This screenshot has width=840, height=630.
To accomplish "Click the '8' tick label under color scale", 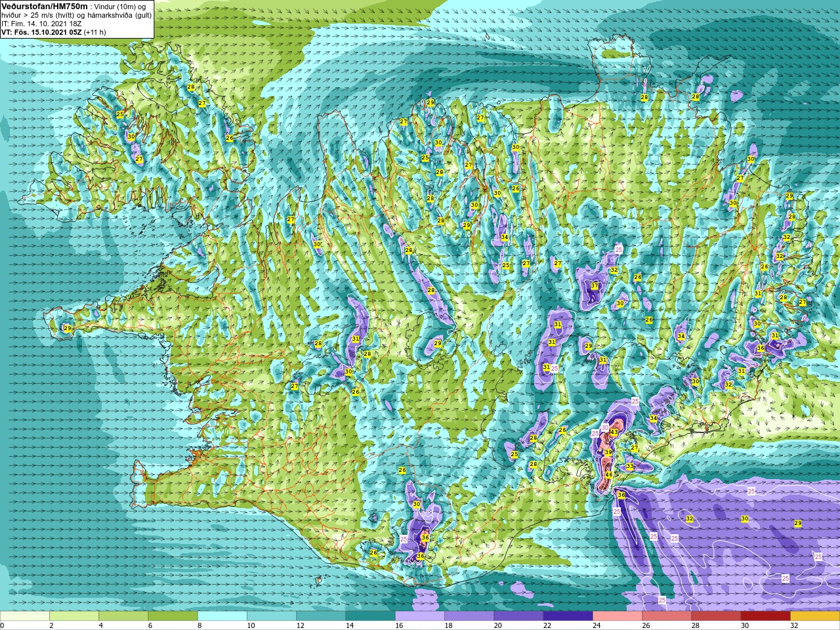I will pyautogui.click(x=199, y=625).
